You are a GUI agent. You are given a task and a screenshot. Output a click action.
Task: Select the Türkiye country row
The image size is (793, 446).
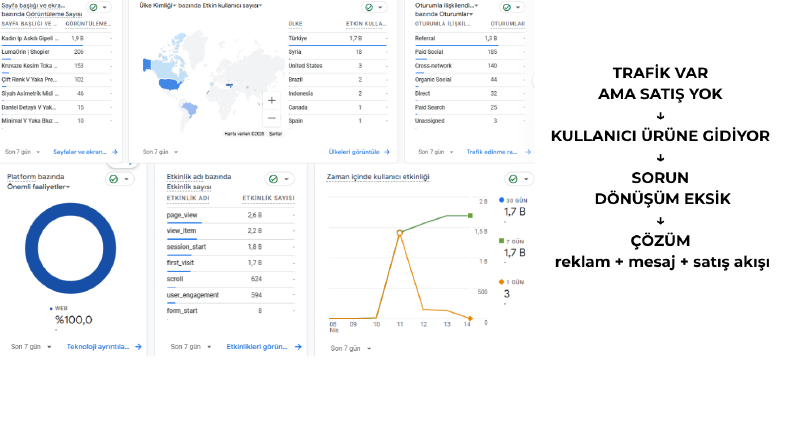338,38
